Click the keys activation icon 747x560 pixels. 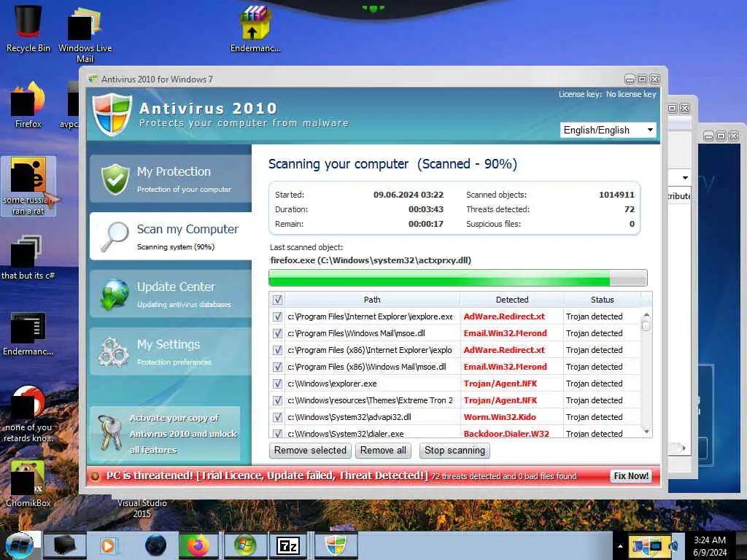pyautogui.click(x=110, y=432)
